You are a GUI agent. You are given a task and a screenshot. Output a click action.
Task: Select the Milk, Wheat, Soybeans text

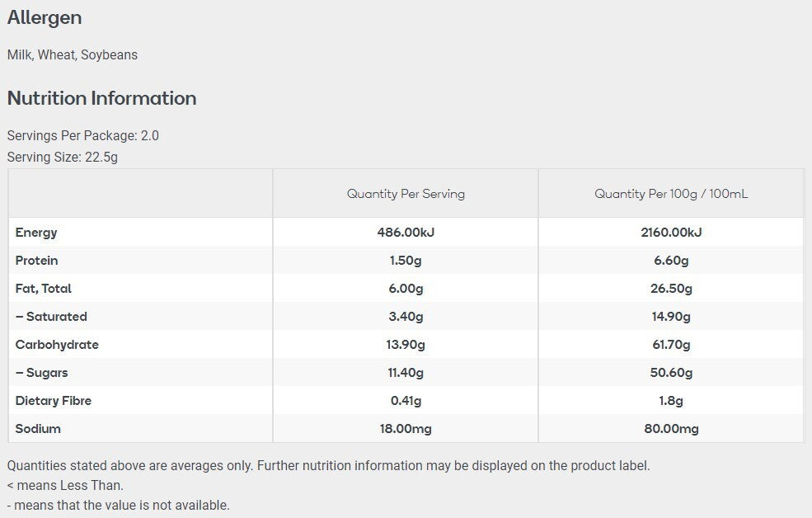click(73, 55)
